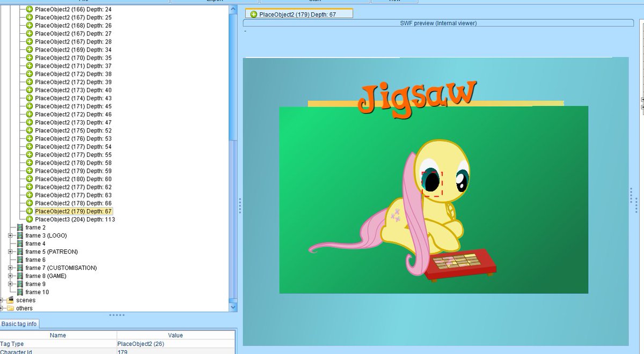Select the PlaceObject2 (179) Depth: 67 preview tab

click(299, 14)
